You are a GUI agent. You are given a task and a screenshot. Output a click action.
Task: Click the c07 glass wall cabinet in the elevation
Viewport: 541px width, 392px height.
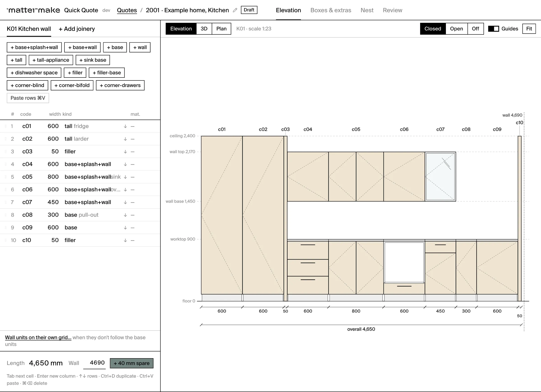coord(440,177)
